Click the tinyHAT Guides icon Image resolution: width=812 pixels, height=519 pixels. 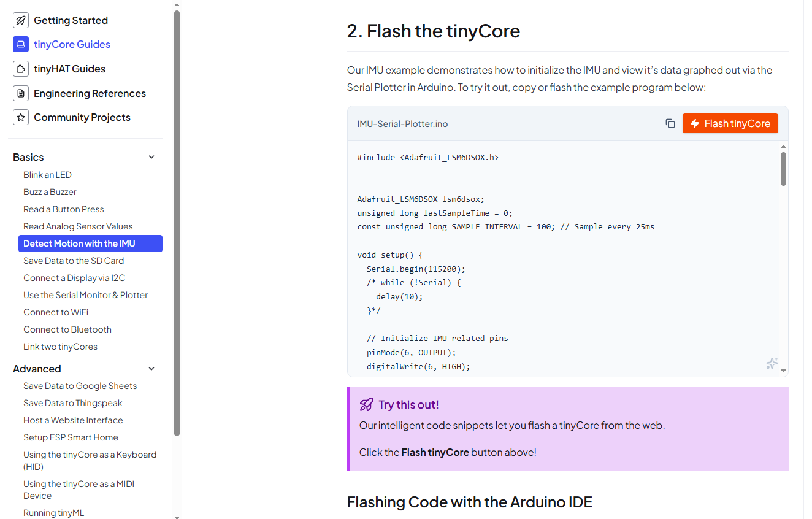pyautogui.click(x=21, y=69)
